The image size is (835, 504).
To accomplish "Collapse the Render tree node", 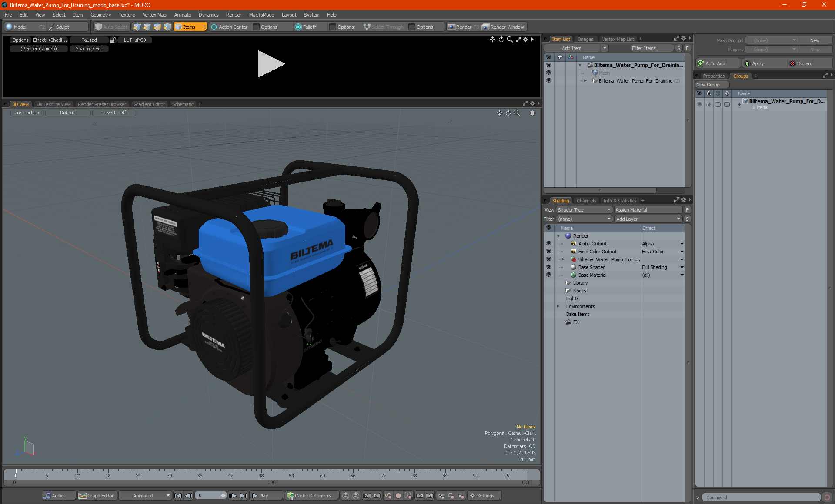I will [x=558, y=236].
